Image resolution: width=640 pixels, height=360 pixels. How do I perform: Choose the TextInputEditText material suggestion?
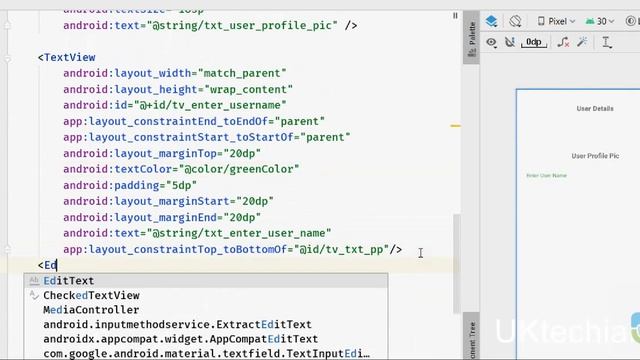click(206, 353)
